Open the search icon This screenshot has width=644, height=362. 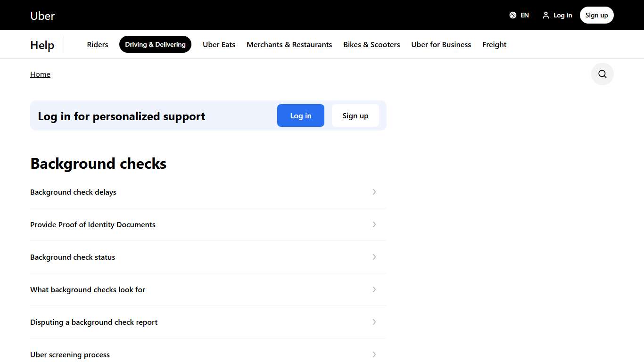602,74
